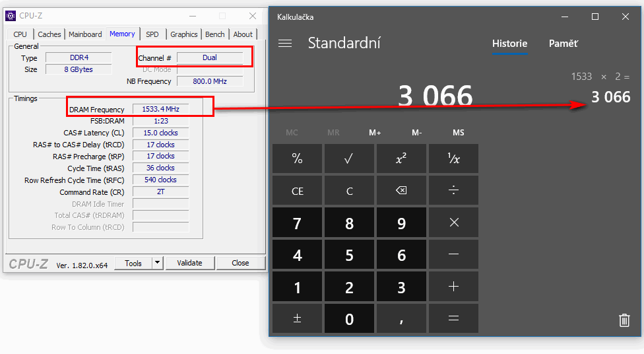Select the Memory tab in CPU-Z
This screenshot has width=644, height=354.
pos(122,34)
